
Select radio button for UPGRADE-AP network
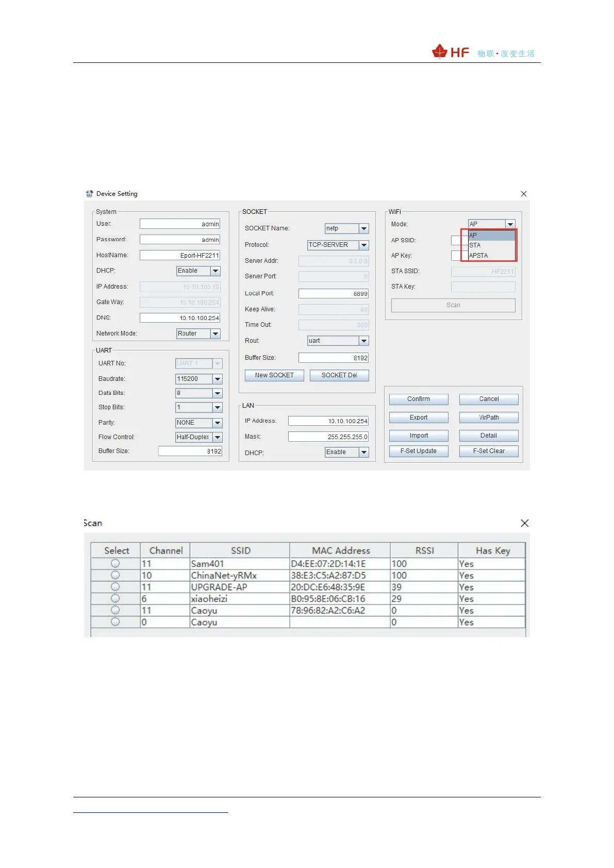pos(115,587)
